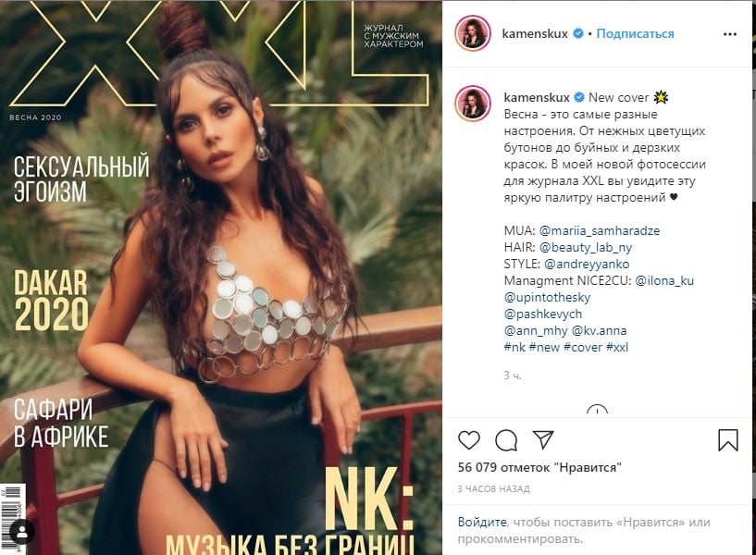Click the kamenskux avatar beside caption
The height and width of the screenshot is (555, 756).
point(473,104)
